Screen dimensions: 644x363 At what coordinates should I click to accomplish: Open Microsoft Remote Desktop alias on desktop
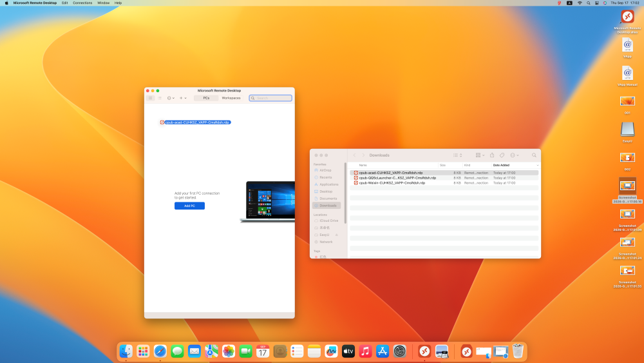627,21
